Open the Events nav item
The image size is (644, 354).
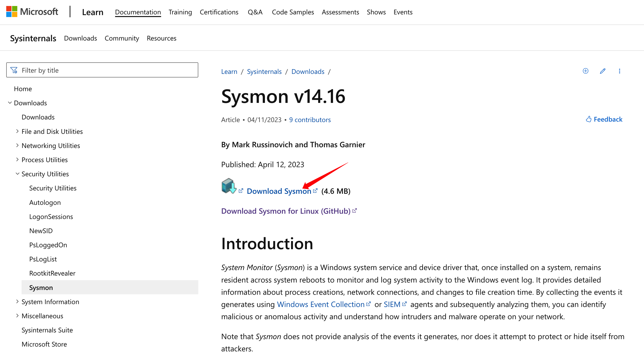click(403, 12)
